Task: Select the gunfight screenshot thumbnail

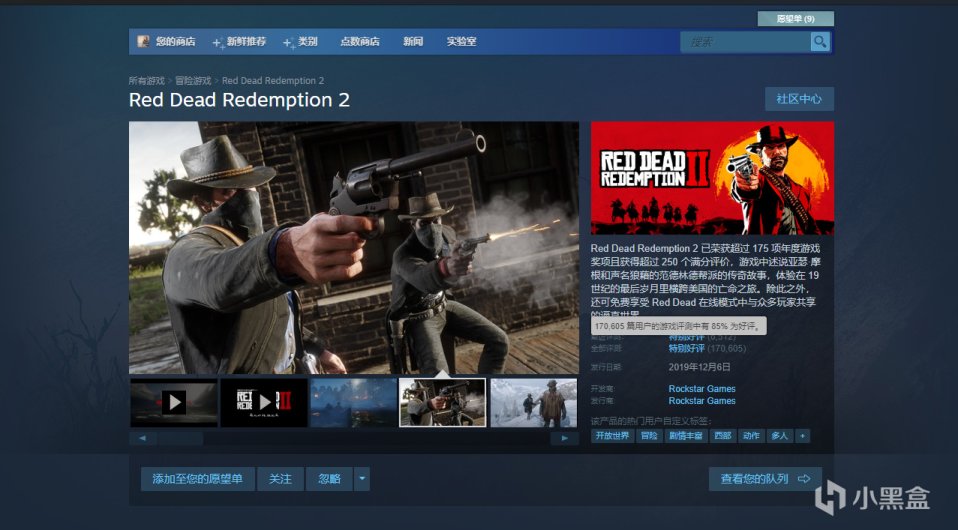Action: (x=442, y=402)
